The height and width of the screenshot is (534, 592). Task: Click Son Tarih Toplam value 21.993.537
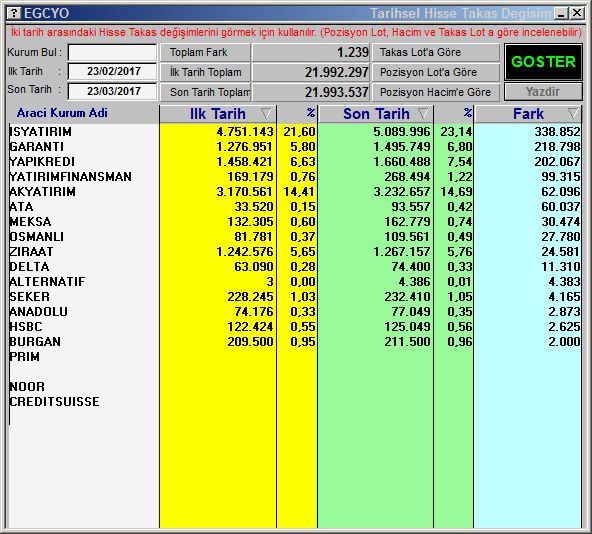pos(337,92)
